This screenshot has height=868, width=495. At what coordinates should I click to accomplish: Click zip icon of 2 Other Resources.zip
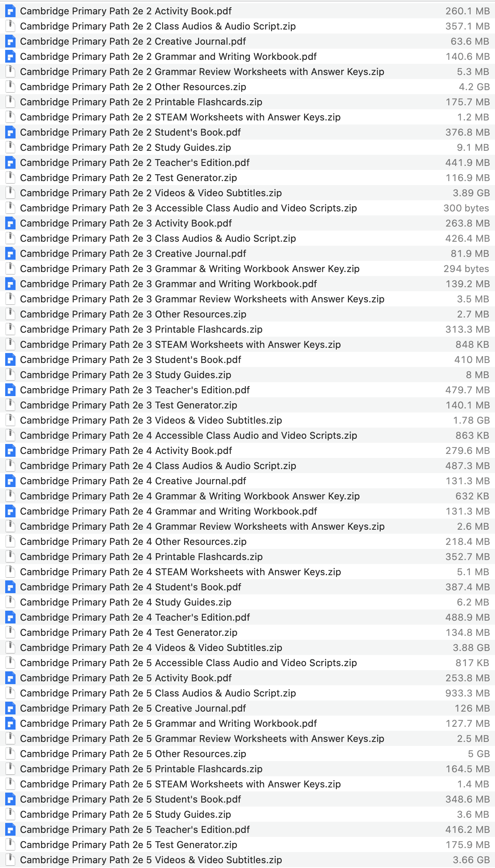10,87
